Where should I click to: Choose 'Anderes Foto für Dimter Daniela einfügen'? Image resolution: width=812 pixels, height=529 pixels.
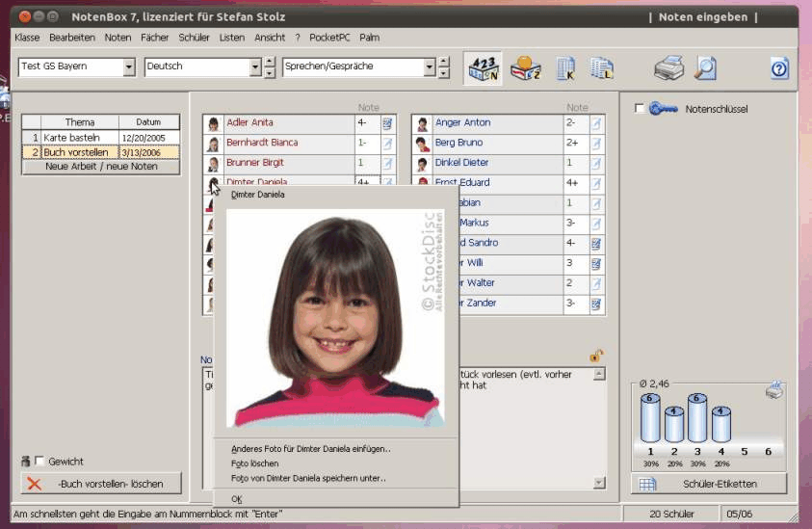[310, 448]
